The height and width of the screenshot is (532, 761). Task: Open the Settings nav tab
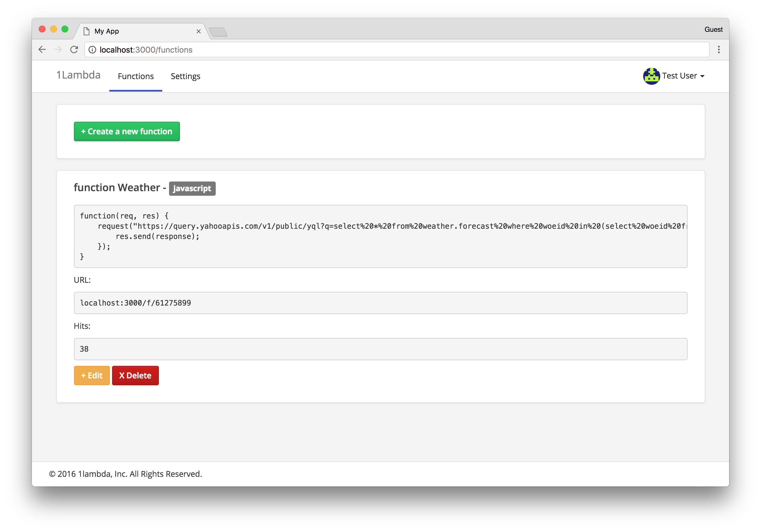tap(185, 76)
